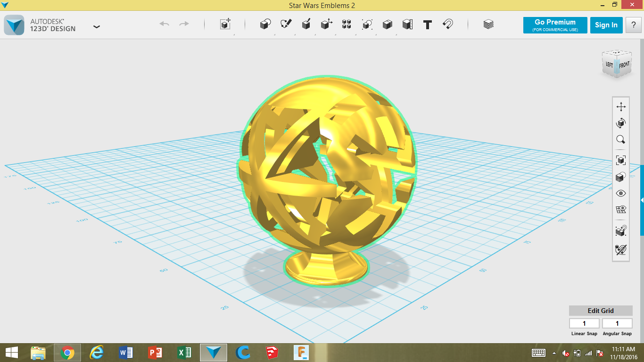This screenshot has height=362, width=644.
Task: Open SketchUp from the taskbar
Action: pos(272,353)
